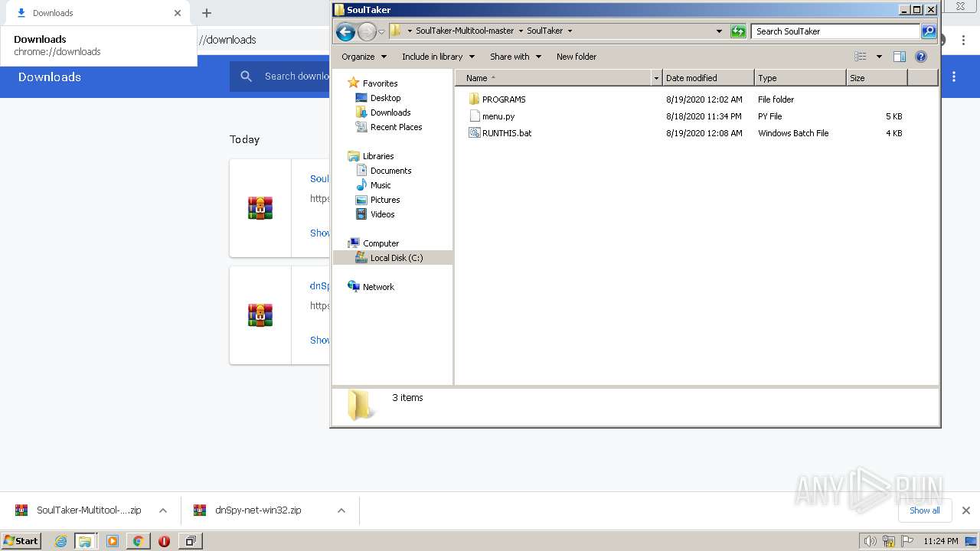Open the Windows Start menu
The image size is (980, 551).
point(21,540)
